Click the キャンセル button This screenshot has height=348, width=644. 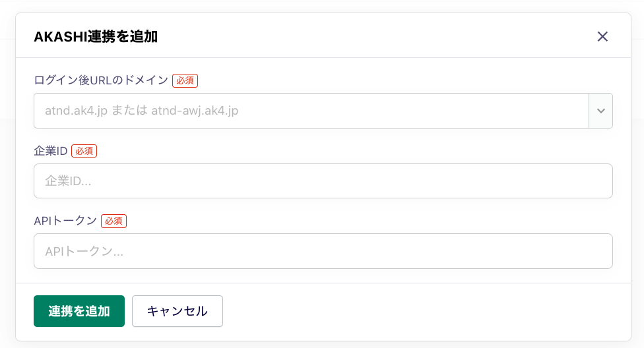(177, 311)
